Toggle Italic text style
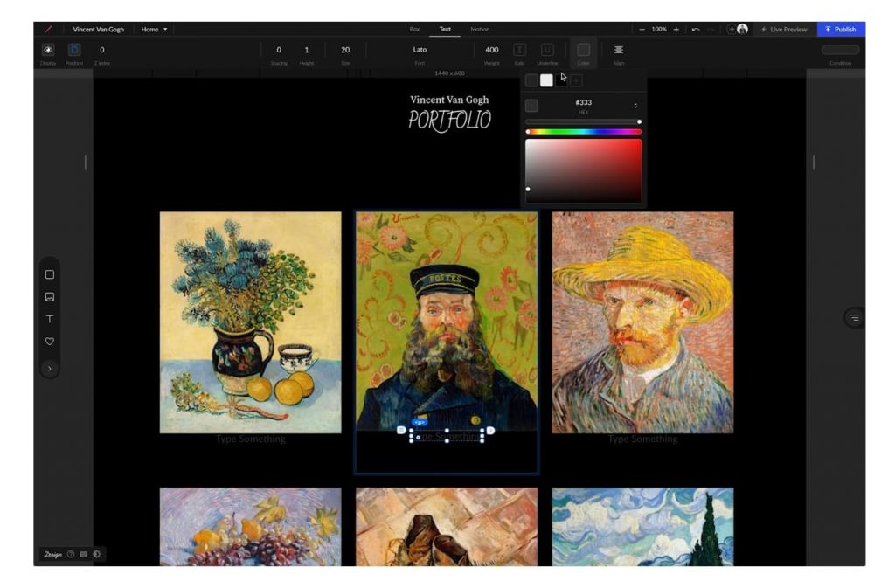The image size is (895, 588). (x=519, y=50)
